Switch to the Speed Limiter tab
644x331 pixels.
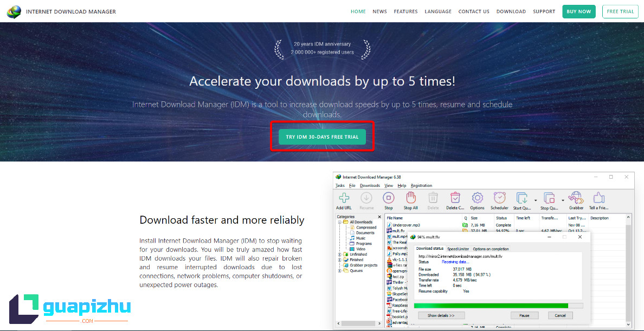pos(458,249)
